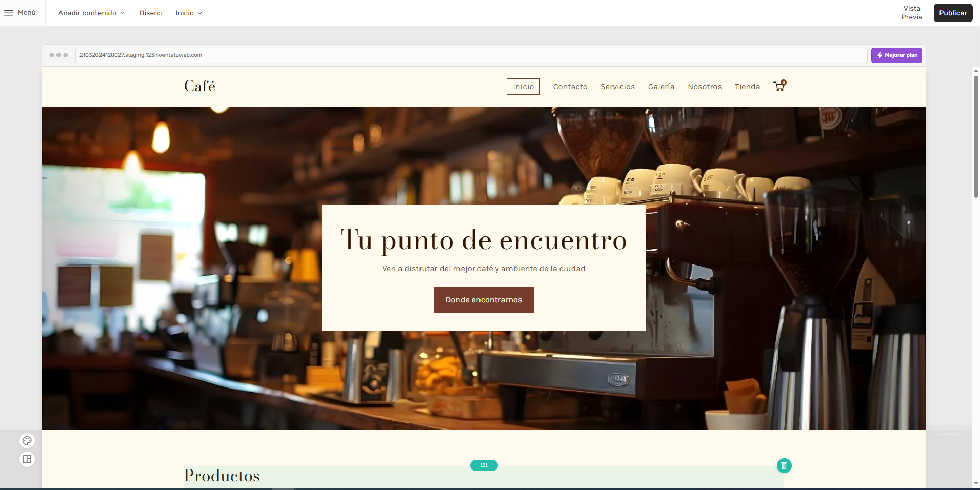Open the hamburger Menú icon

tap(9, 13)
